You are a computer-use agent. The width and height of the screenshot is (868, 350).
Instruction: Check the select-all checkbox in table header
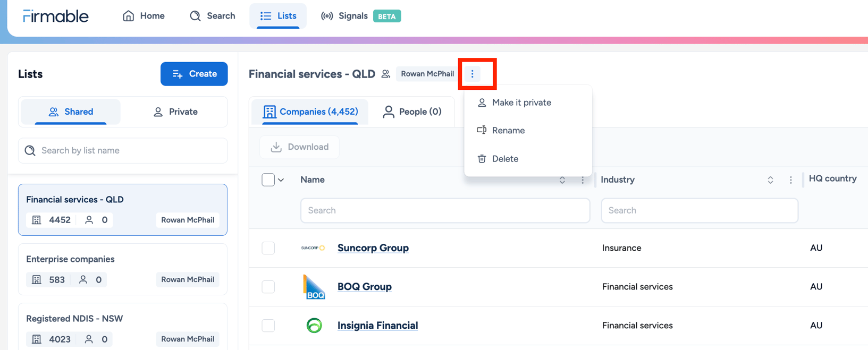pyautogui.click(x=268, y=180)
